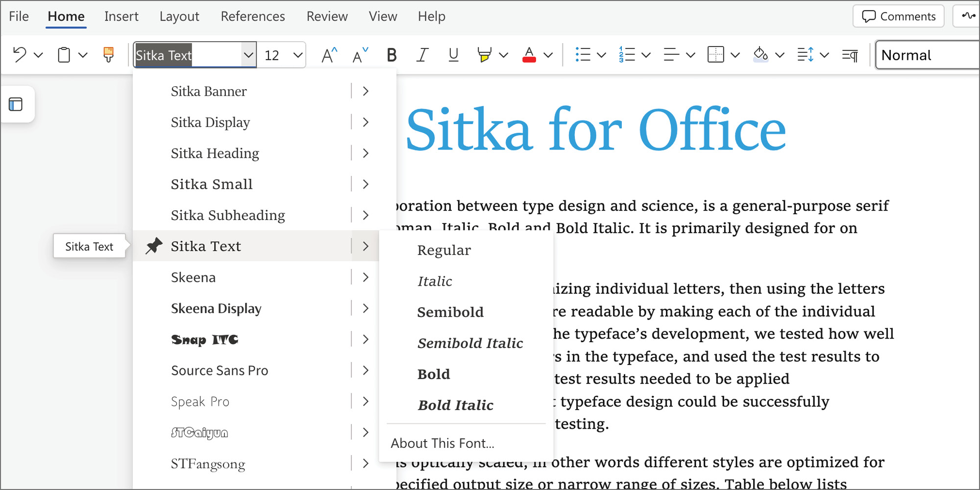The image size is (980, 490).
Task: Click the text highlighter pen icon
Action: coord(484,54)
